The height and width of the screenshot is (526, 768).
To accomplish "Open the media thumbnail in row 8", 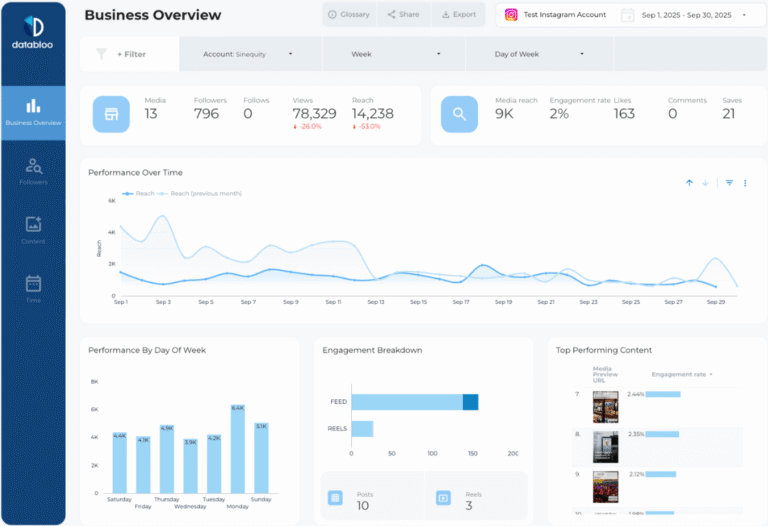I will (605, 447).
